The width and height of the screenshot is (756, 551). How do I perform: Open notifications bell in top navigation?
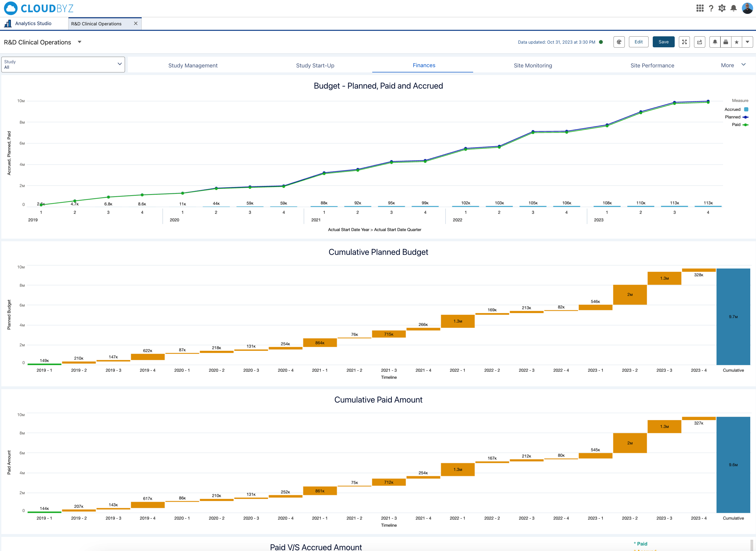(x=733, y=8)
